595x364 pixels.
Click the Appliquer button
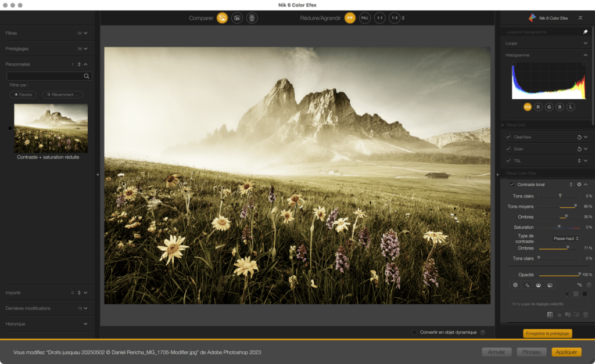pos(566,352)
